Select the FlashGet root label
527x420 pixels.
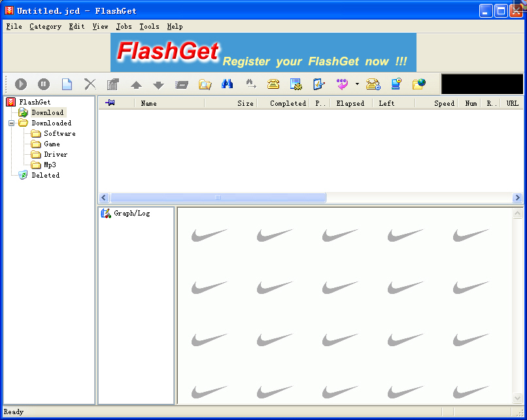tap(35, 102)
